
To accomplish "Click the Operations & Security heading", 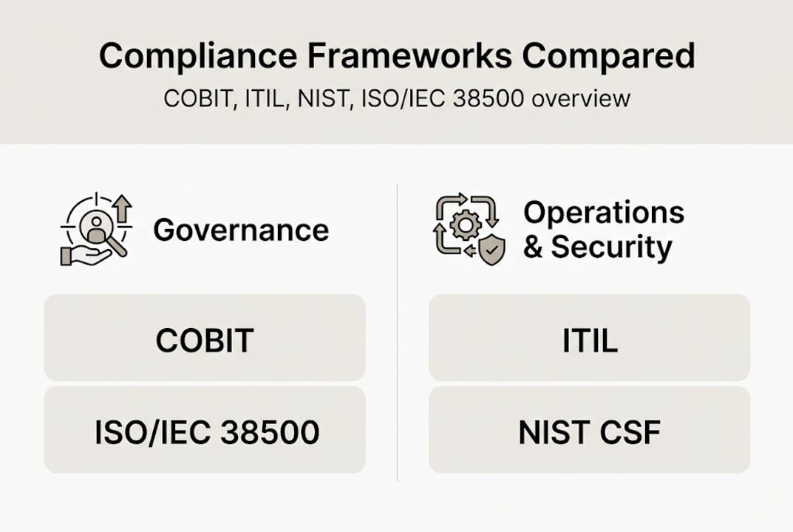I will point(603,230).
